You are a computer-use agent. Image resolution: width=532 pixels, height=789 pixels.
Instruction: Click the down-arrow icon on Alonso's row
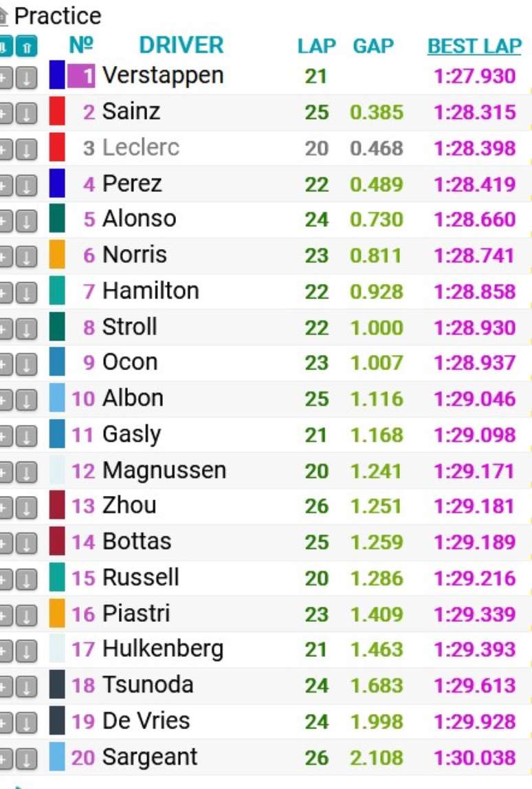26,219
